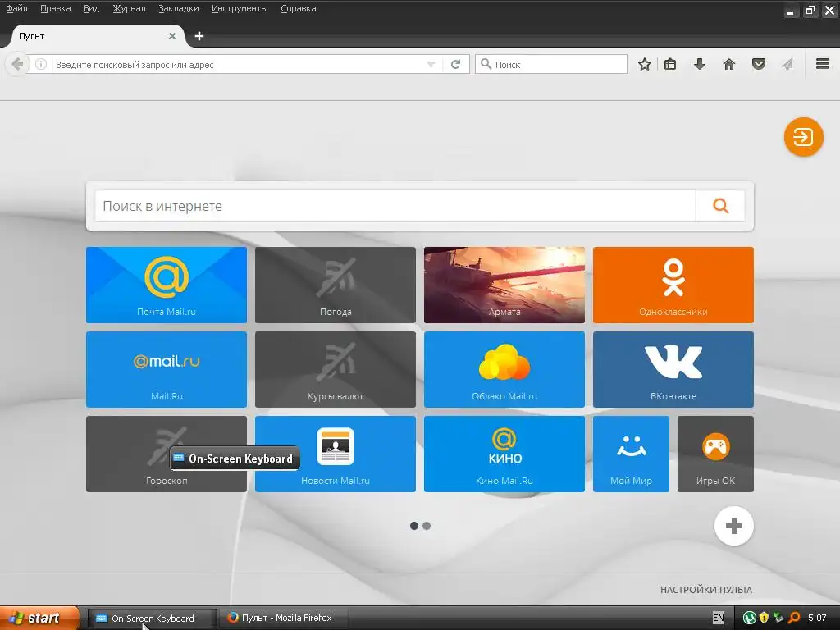Viewport: 840px width, 630px height.
Task: Open НАСТРОЙКИ ПУЛЬТА link
Action: (706, 590)
